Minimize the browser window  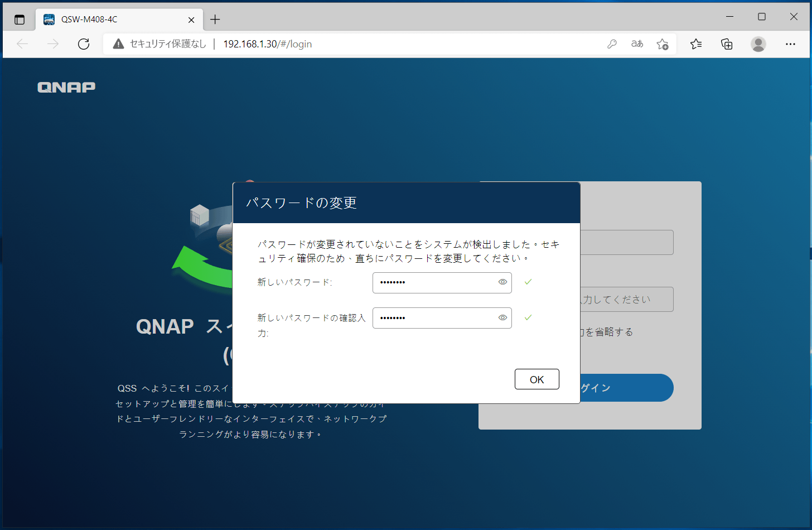point(729,17)
